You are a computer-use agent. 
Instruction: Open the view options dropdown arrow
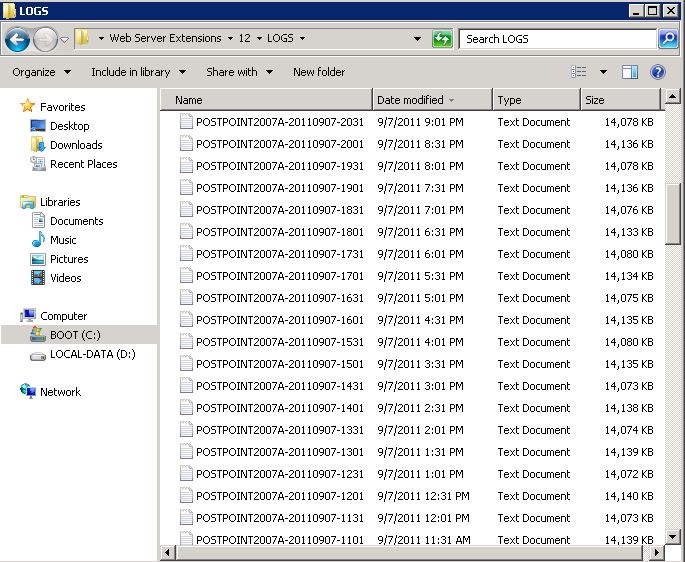point(603,72)
